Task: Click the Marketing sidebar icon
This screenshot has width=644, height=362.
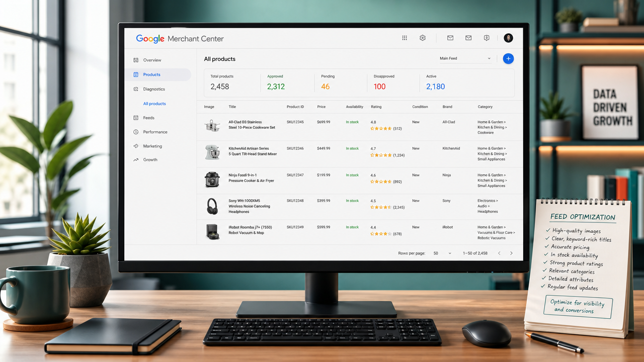Action: click(x=136, y=146)
